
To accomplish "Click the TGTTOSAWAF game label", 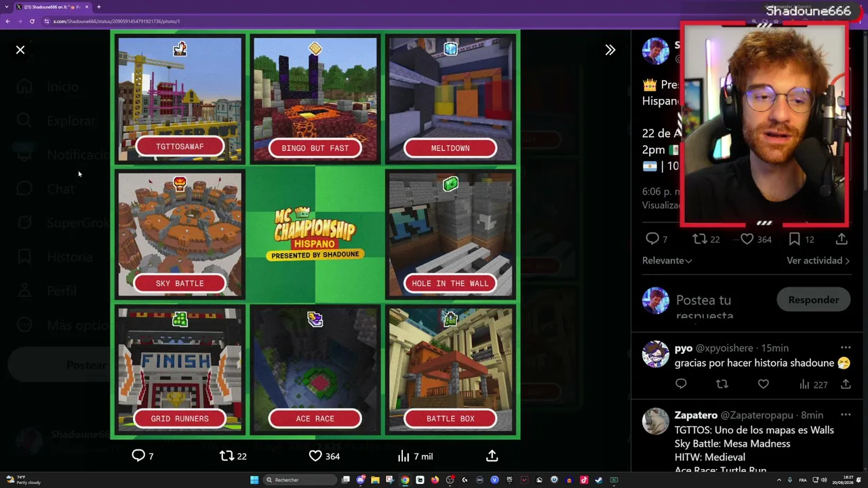I will click(x=180, y=146).
